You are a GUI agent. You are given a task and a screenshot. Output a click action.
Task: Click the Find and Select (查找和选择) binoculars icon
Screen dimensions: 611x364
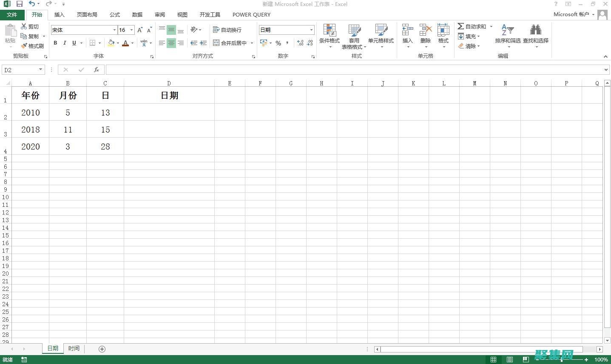tap(535, 31)
